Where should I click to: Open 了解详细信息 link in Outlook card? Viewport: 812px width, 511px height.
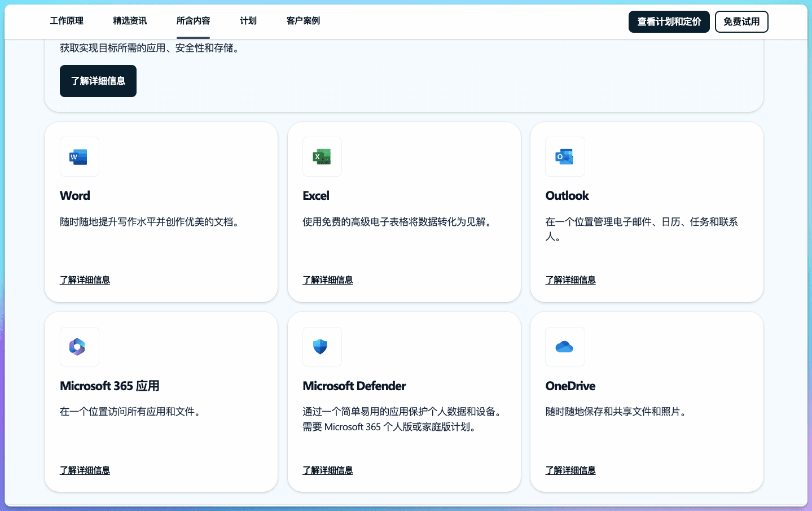pyautogui.click(x=570, y=280)
